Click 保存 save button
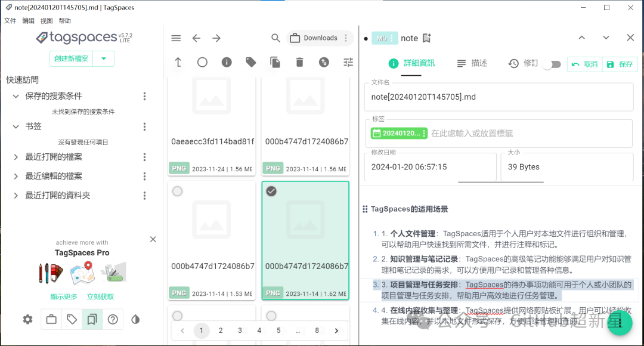 click(x=620, y=64)
